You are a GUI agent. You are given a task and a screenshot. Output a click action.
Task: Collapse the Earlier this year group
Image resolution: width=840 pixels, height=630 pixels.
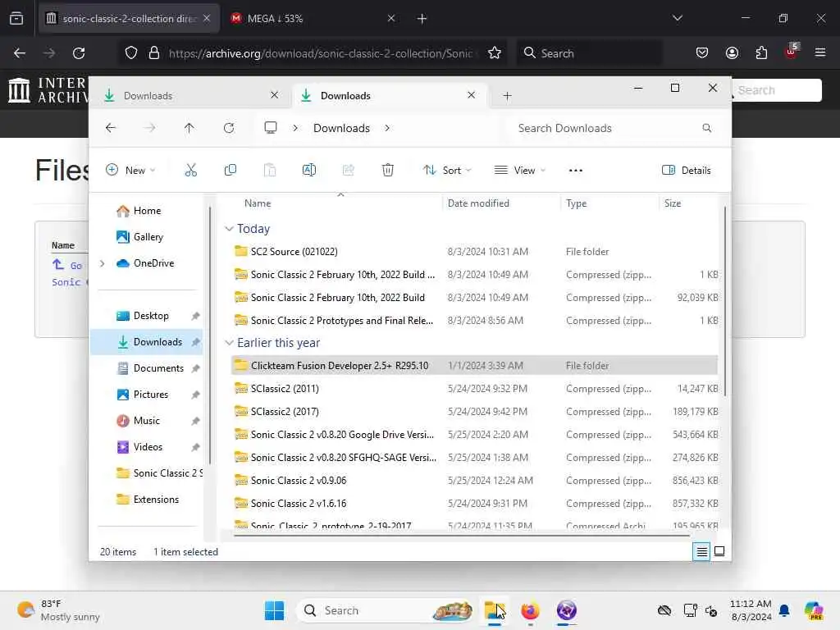tap(229, 343)
